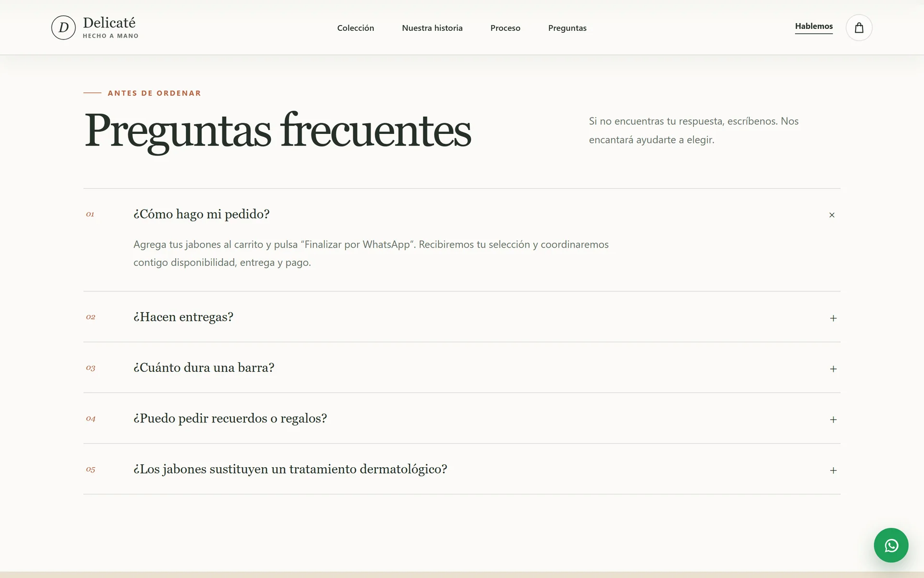Expand '¿Hacen entregas?' with its plus icon

pos(833,318)
